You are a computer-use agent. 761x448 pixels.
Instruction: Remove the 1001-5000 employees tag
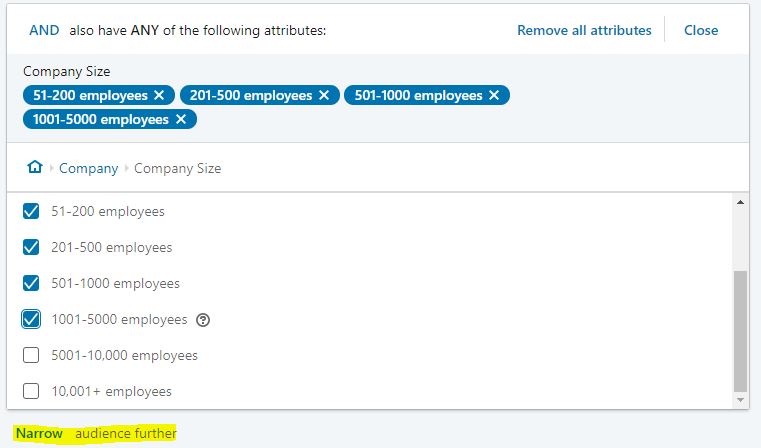(181, 119)
